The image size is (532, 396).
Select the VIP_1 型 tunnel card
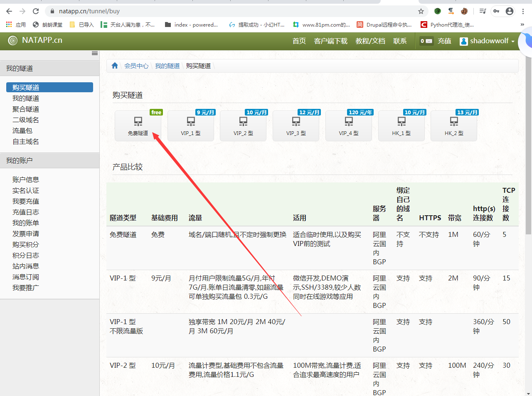click(191, 126)
